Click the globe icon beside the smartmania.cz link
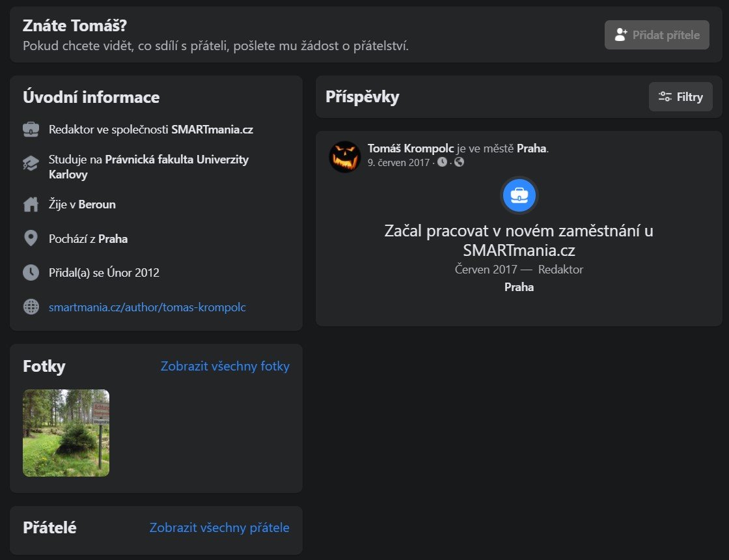 pos(31,307)
